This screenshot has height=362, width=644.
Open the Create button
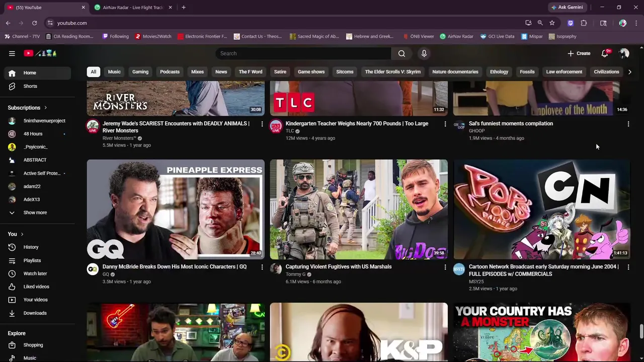pos(579,53)
